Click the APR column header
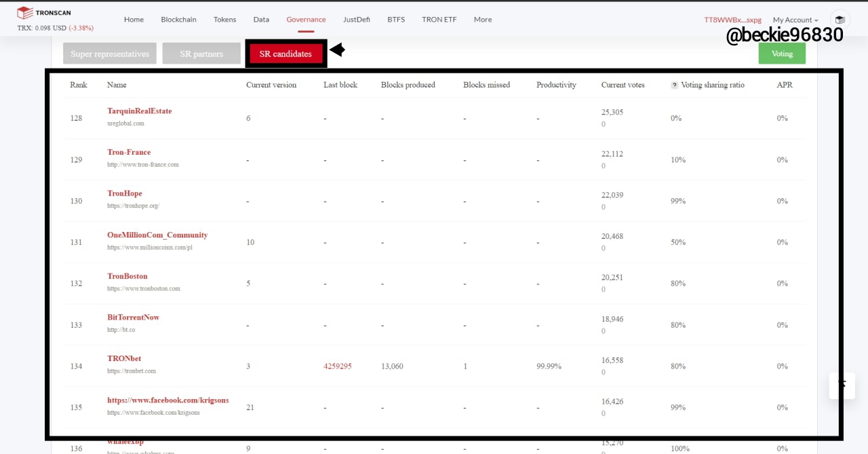Image resolution: width=868 pixels, height=454 pixels. click(785, 85)
